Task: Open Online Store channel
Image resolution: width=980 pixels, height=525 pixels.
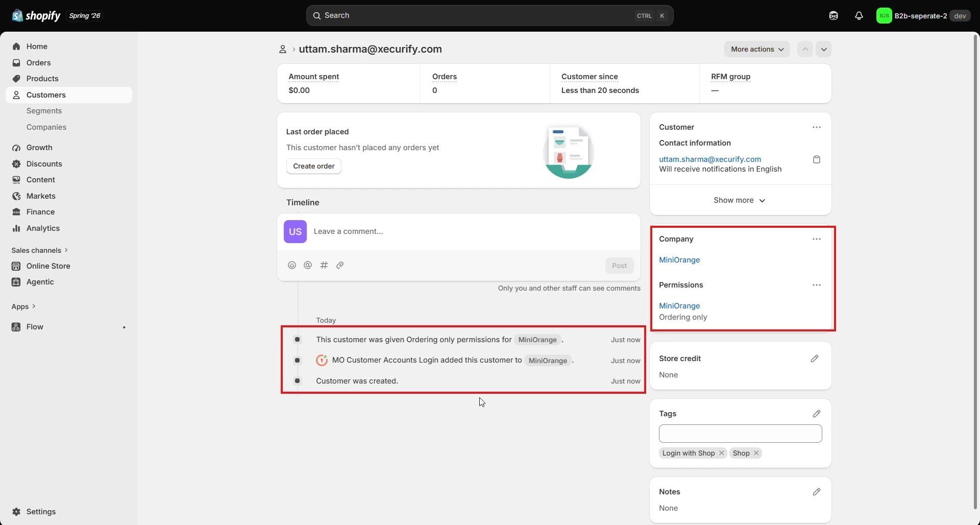Action: [x=69, y=266]
